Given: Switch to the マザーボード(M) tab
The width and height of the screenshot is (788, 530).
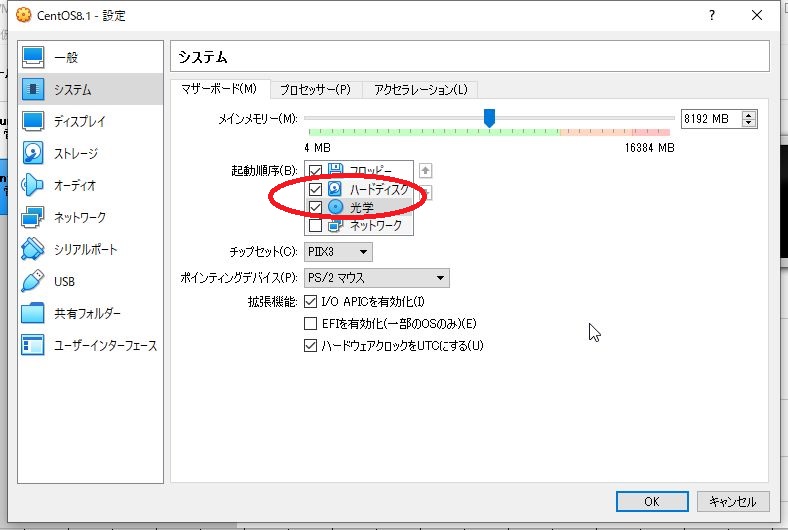Looking at the screenshot, I should pyautogui.click(x=219, y=89).
